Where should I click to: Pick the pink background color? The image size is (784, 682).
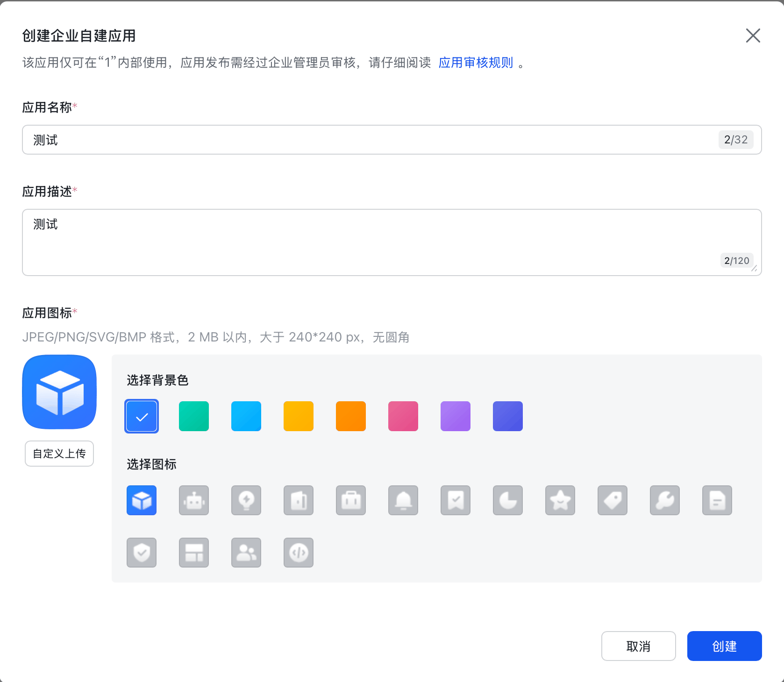[403, 416]
